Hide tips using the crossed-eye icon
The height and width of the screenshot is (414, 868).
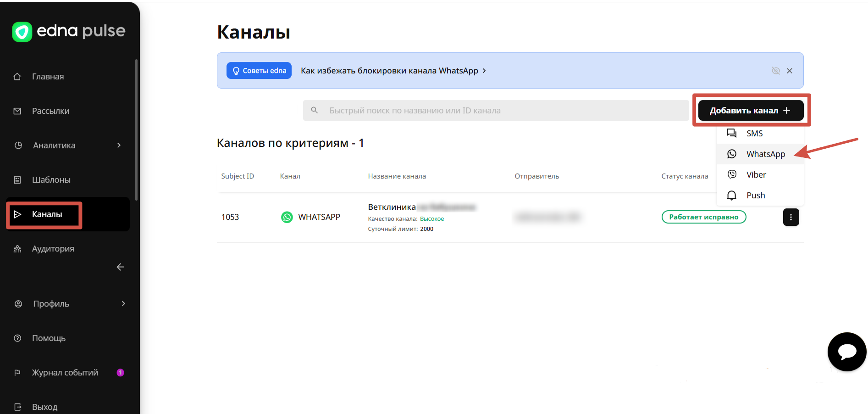(x=775, y=71)
